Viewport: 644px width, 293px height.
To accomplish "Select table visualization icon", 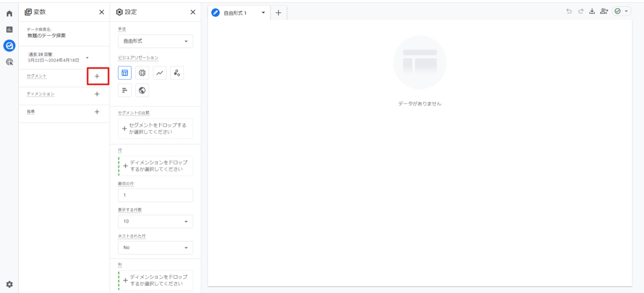I will click(x=125, y=73).
